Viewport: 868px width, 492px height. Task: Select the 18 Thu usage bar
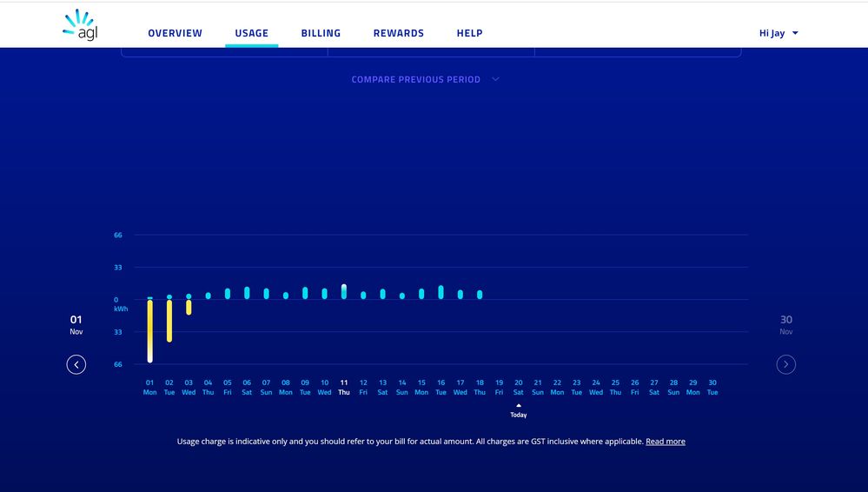[x=480, y=295]
